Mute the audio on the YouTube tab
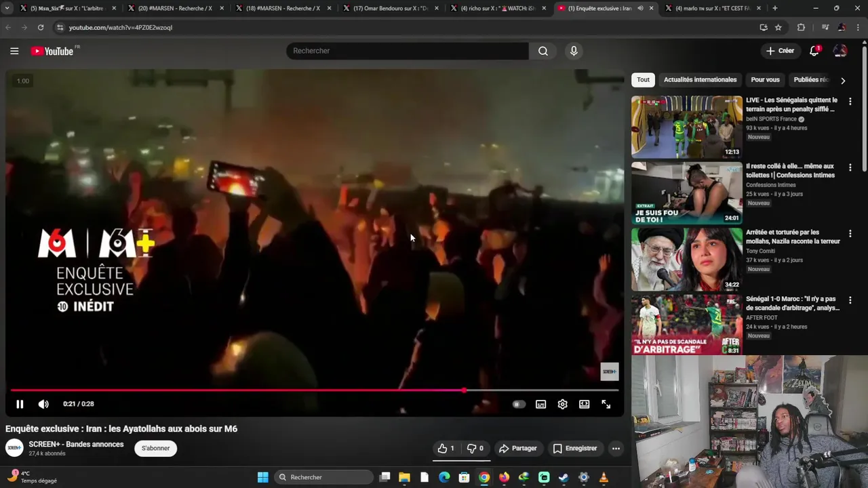868x488 pixels. 640,8
